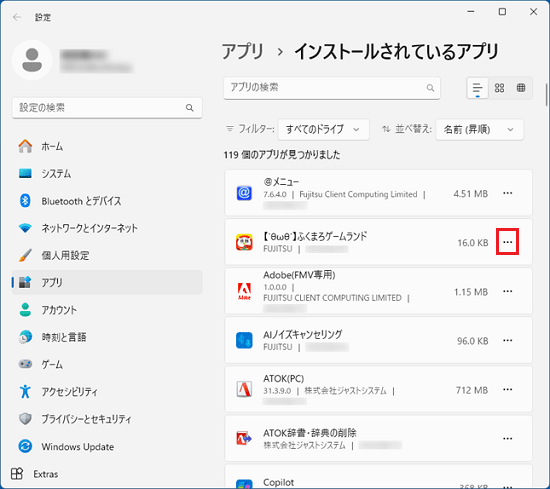Image resolution: width=550 pixels, height=489 pixels.
Task: Open プライバシーとセキュリティ settings
Action: (x=107, y=419)
